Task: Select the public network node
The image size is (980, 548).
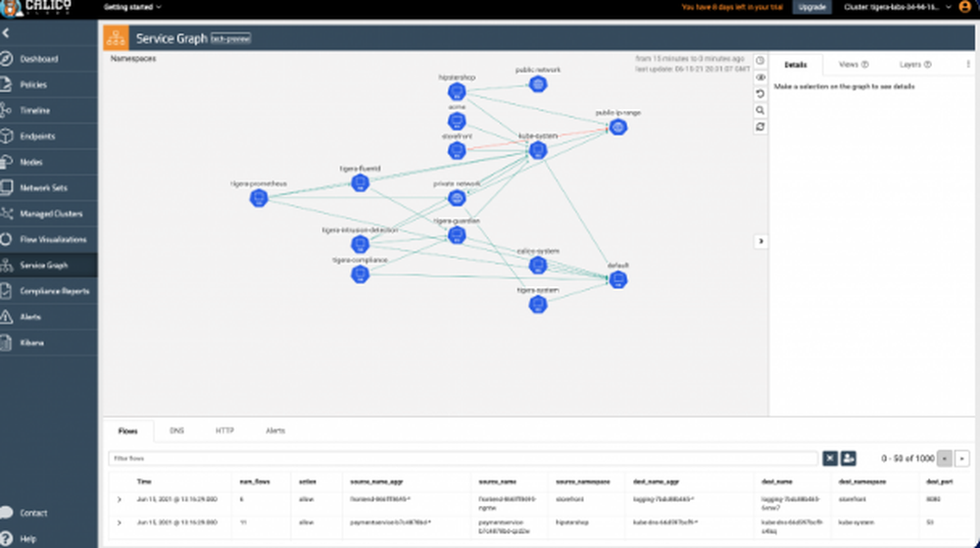Action: 538,83
